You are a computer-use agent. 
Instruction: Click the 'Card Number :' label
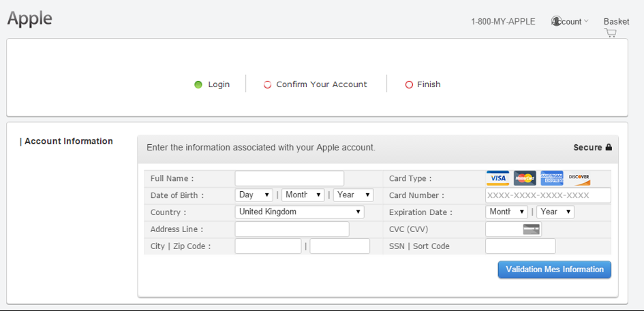click(x=416, y=195)
